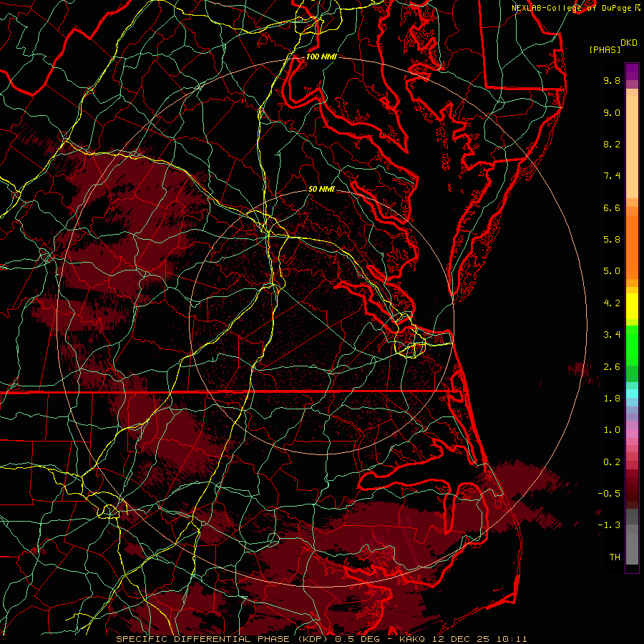Pick the light peach color bar segment
Image resolution: width=644 pixels, height=644 pixels.
pos(632,147)
